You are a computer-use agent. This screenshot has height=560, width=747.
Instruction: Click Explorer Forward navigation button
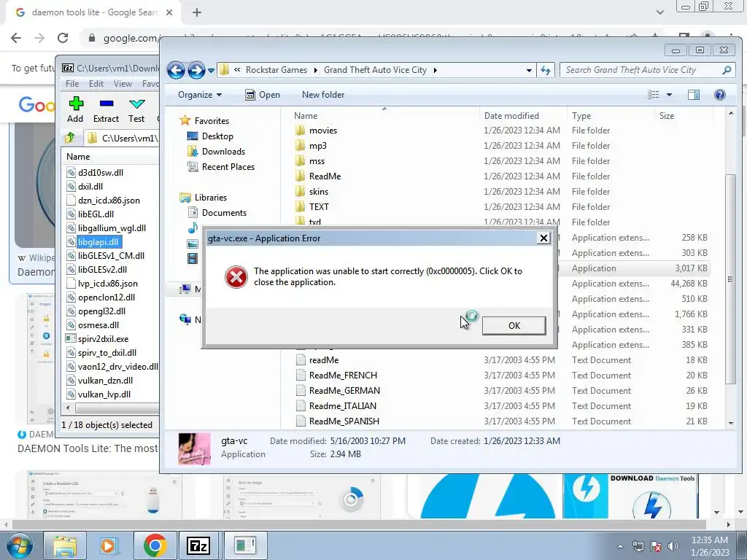pyautogui.click(x=196, y=70)
